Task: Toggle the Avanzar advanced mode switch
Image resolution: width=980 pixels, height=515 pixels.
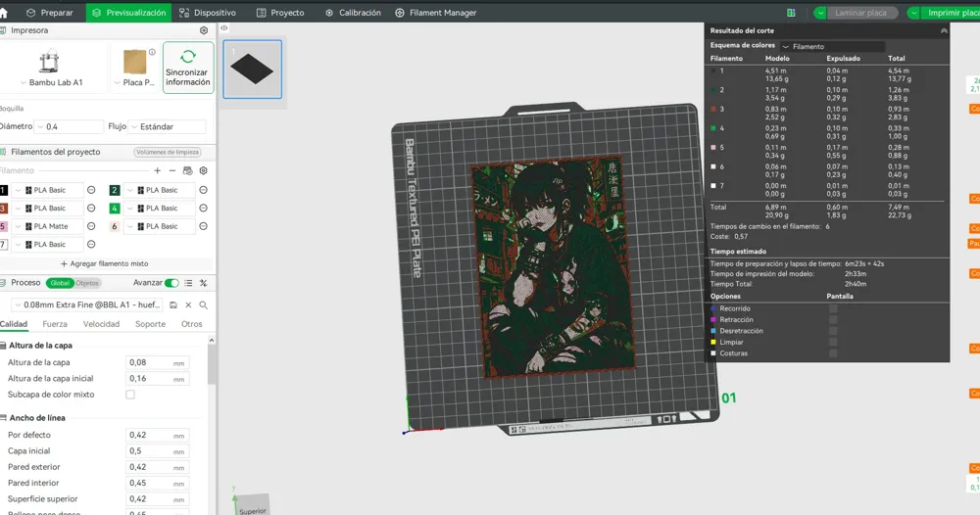Action: (x=171, y=283)
